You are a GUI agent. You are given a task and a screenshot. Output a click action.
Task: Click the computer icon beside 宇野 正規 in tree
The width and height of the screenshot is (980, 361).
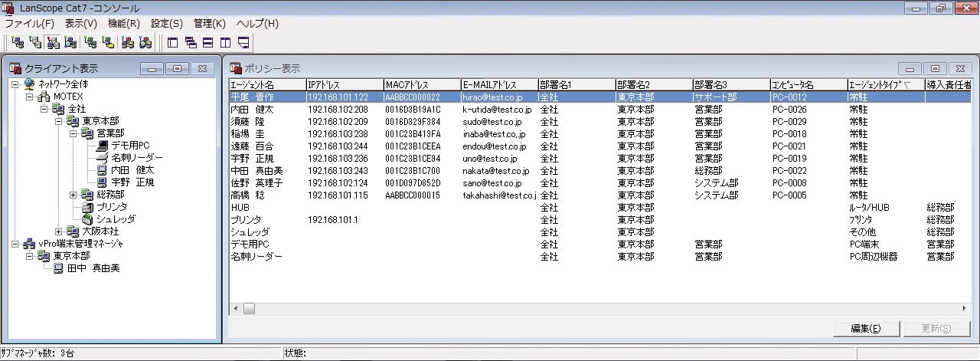pos(102,182)
